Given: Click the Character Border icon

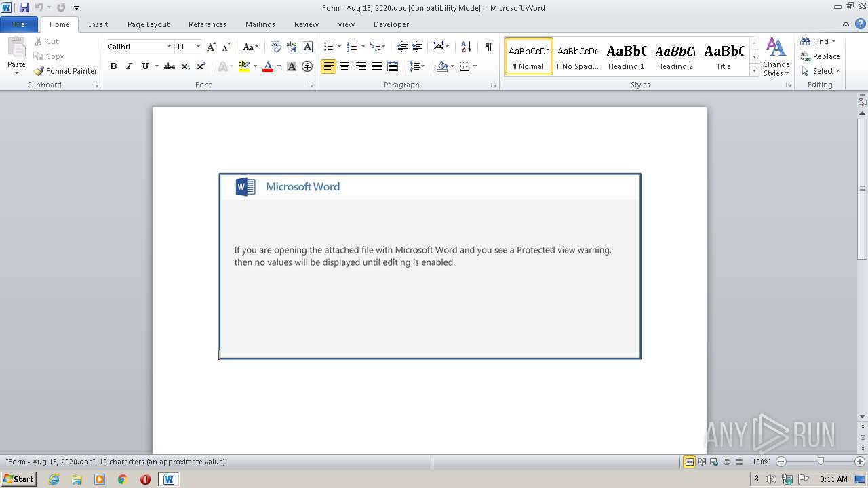Looking at the screenshot, I should [x=307, y=47].
